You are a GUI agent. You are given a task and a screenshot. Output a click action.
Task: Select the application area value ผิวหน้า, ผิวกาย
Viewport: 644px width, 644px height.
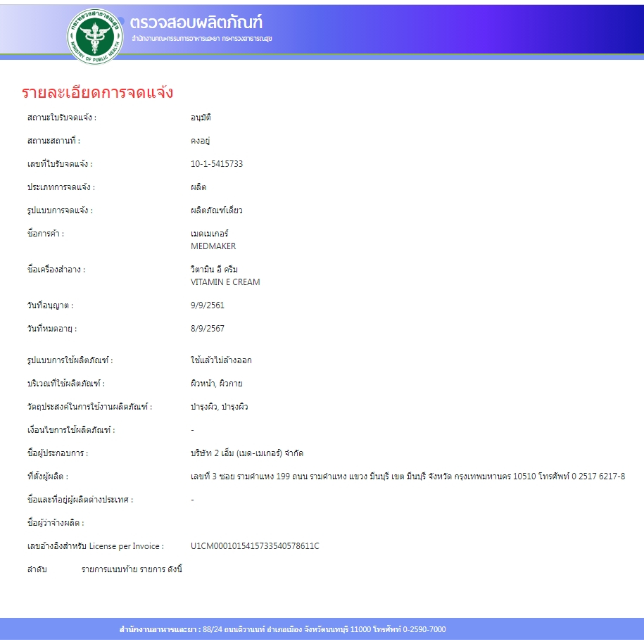click(217, 384)
